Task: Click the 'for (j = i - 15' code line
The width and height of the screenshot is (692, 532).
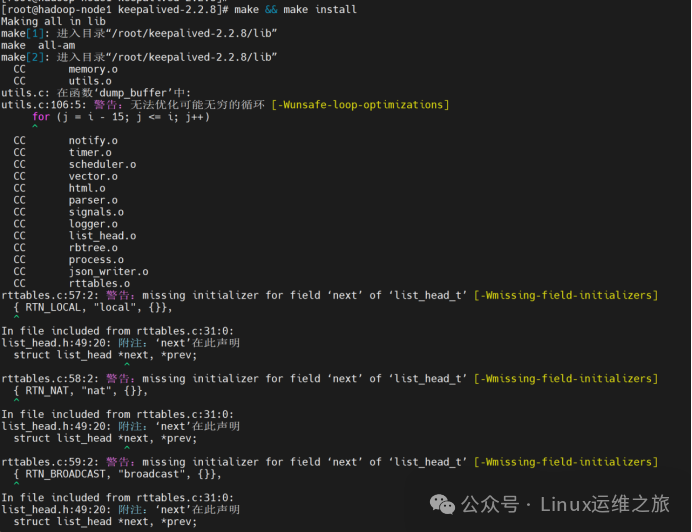Action: (121, 117)
